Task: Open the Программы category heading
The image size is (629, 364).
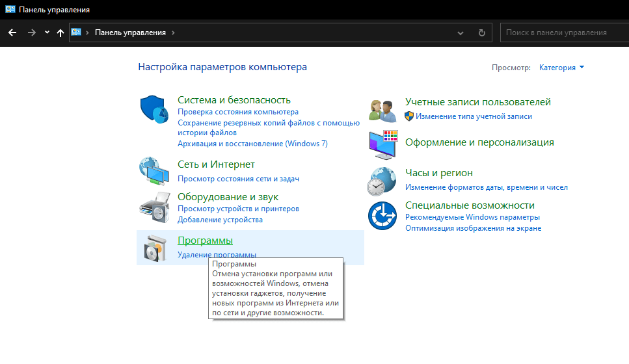Action: pyautogui.click(x=205, y=240)
